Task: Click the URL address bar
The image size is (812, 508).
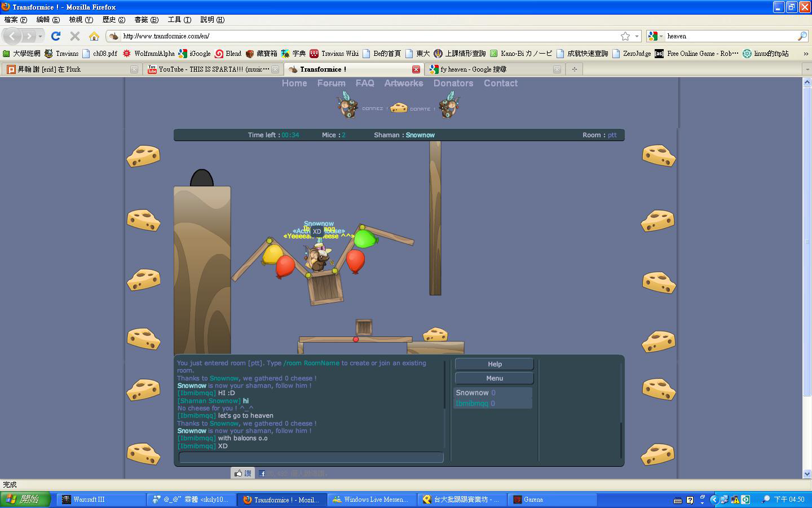Action: coord(369,36)
